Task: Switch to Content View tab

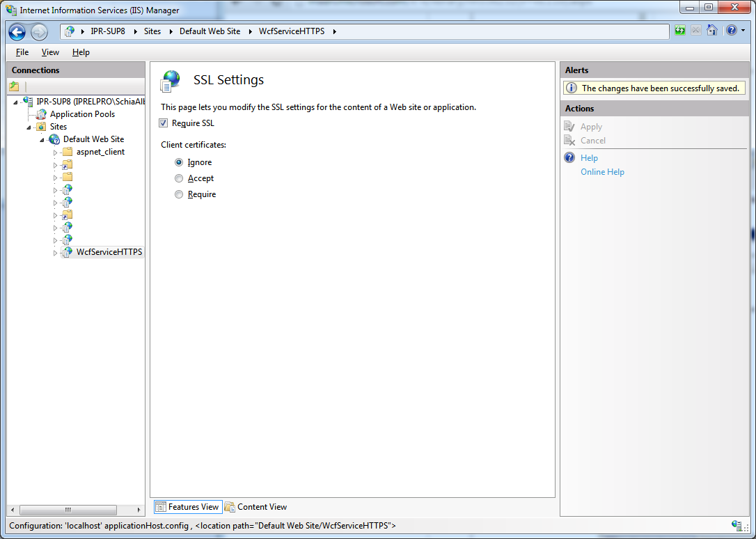Action: tap(256, 507)
